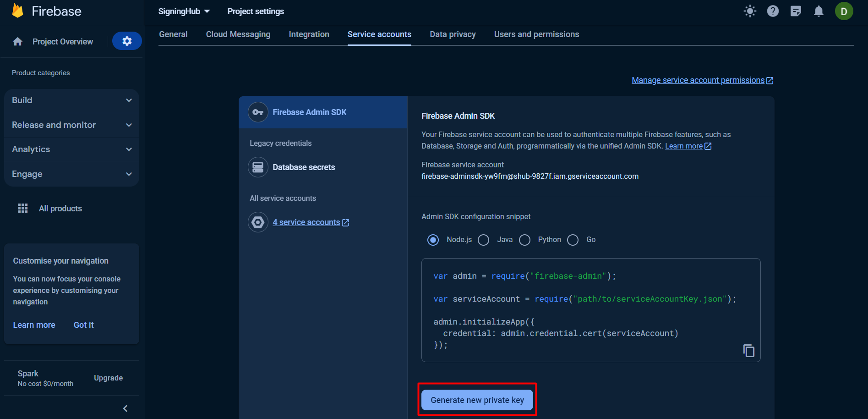Click Learn more in navigation tip card

coord(34,325)
